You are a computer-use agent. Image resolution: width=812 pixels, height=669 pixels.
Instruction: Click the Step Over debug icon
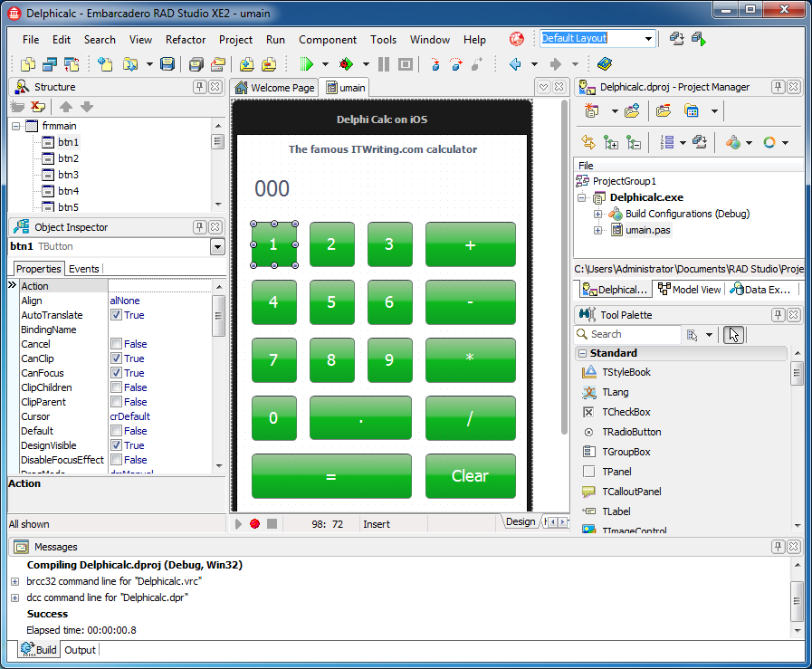[456, 64]
